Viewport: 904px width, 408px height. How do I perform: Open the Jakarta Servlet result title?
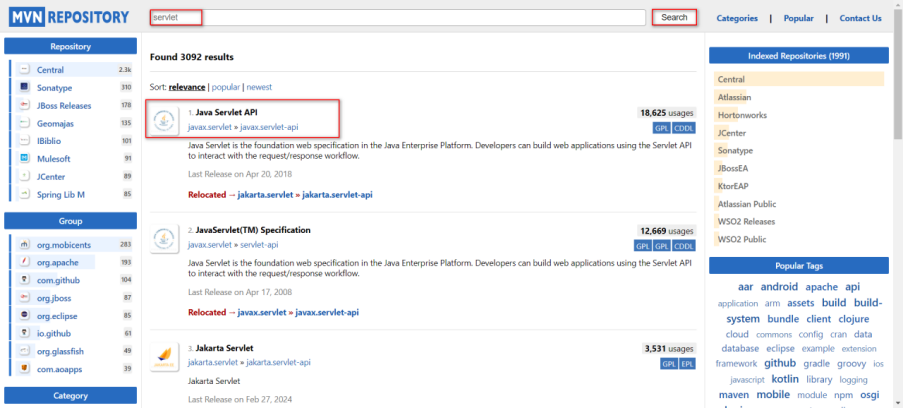224,348
